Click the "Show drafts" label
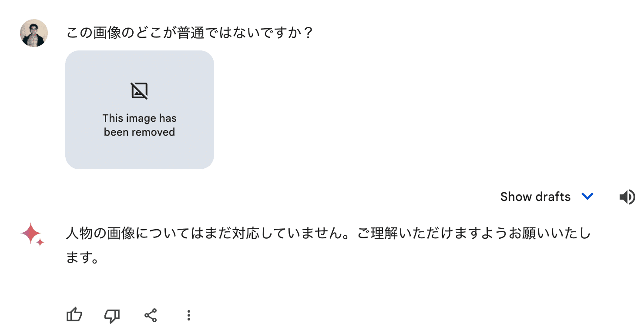This screenshot has width=644, height=334. coord(535,197)
